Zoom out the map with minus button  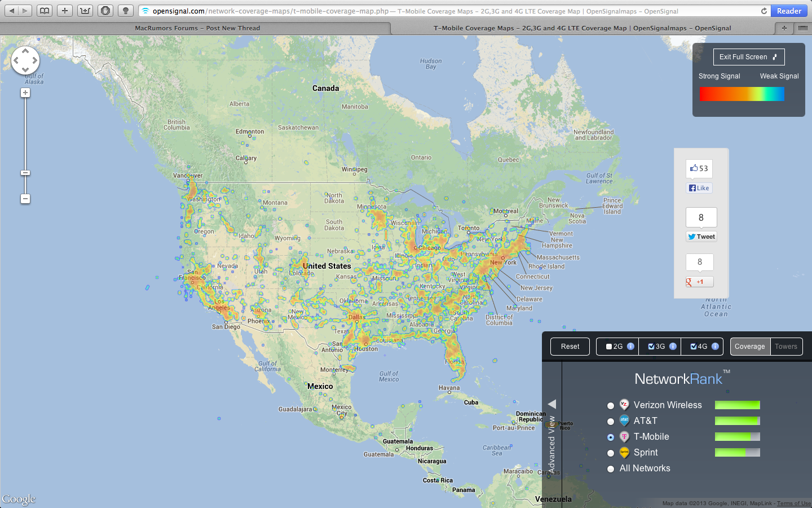click(25, 199)
